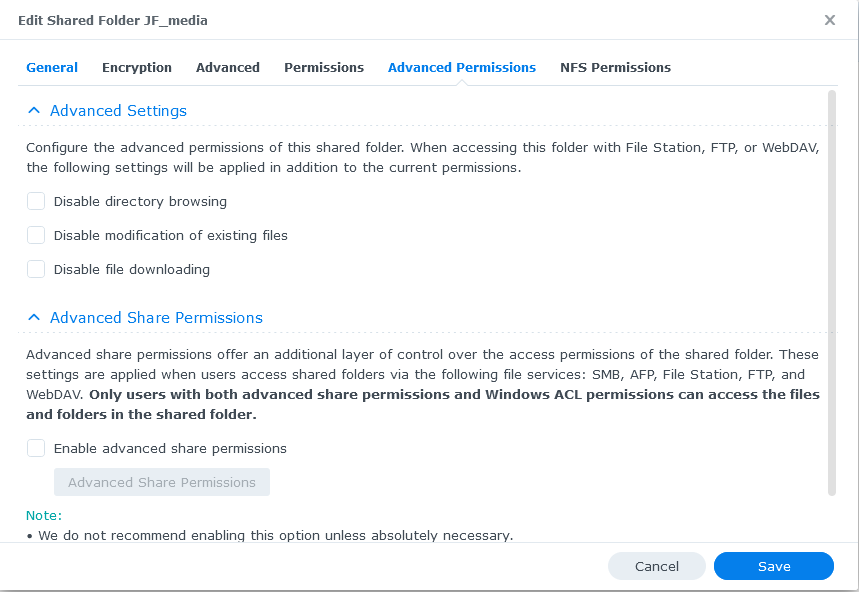Screen dimensions: 859x592
Task: Click the Advanced Permissions tab
Action: click(462, 68)
